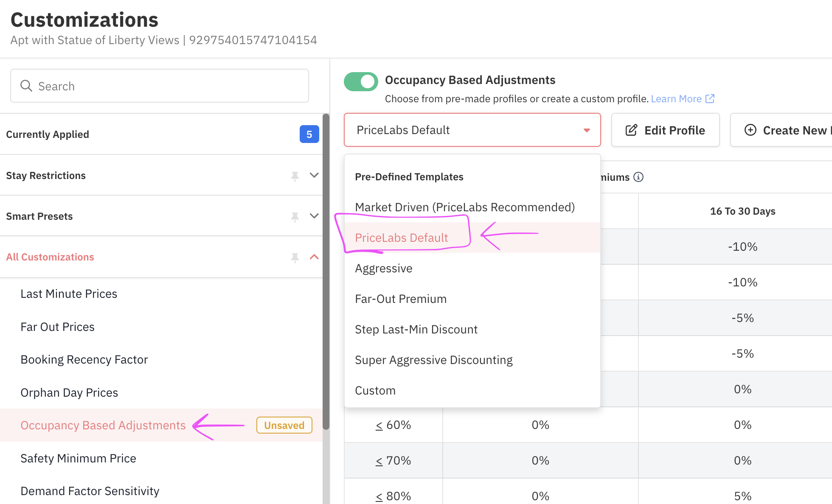This screenshot has width=832, height=504.
Task: Pin the All Customizations section
Action: 295,257
